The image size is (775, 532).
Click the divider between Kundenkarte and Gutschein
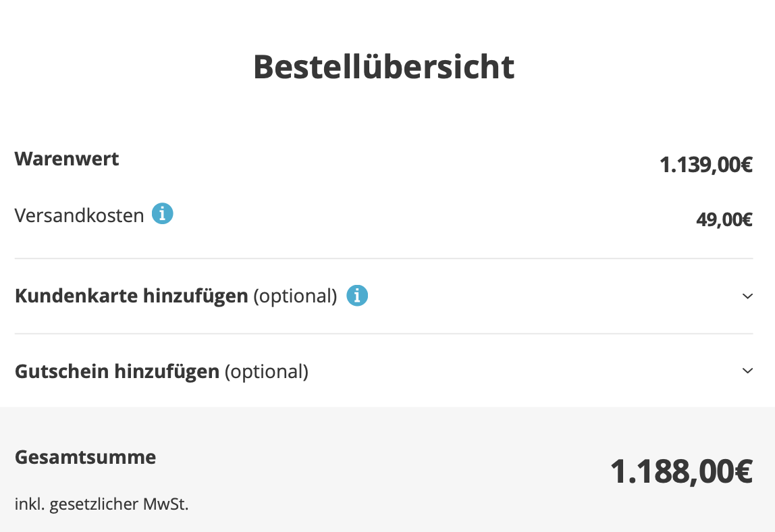[x=383, y=334]
